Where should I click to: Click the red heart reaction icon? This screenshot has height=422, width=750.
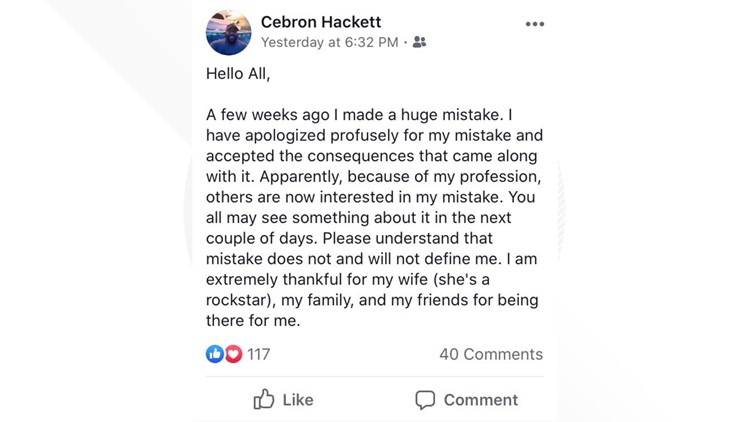[x=233, y=353]
